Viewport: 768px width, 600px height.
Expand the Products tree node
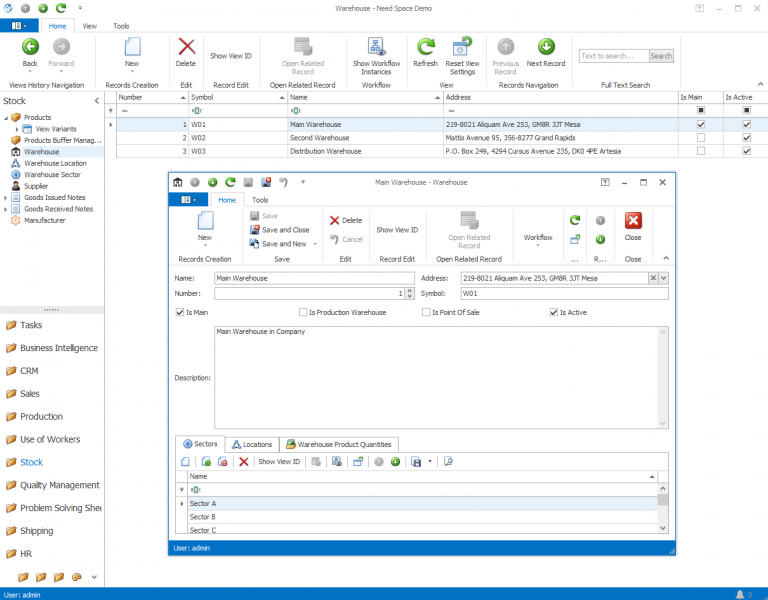(x=5, y=117)
